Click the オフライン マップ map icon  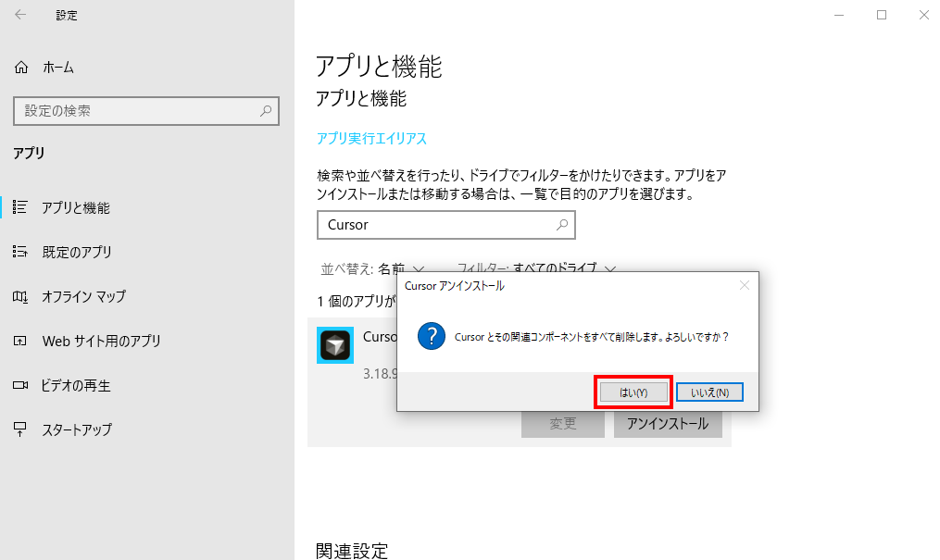pos(19,296)
